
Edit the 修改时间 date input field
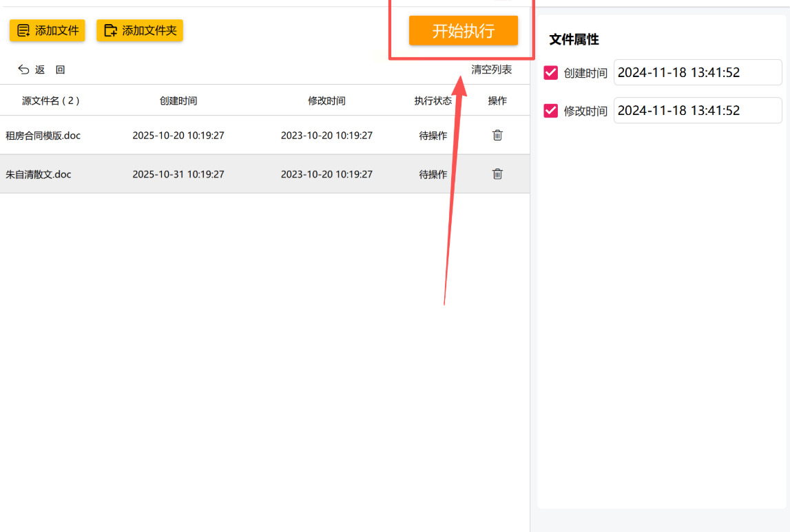click(x=698, y=111)
